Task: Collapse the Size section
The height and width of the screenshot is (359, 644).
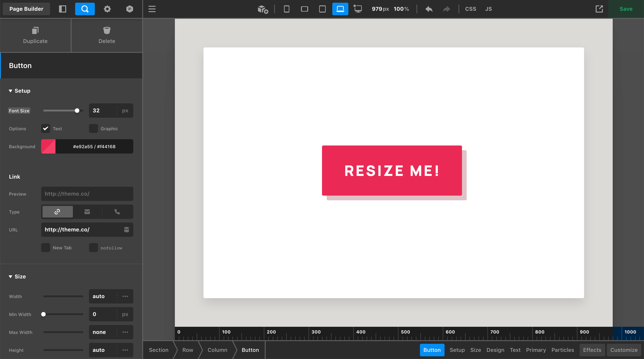Action: point(17,276)
